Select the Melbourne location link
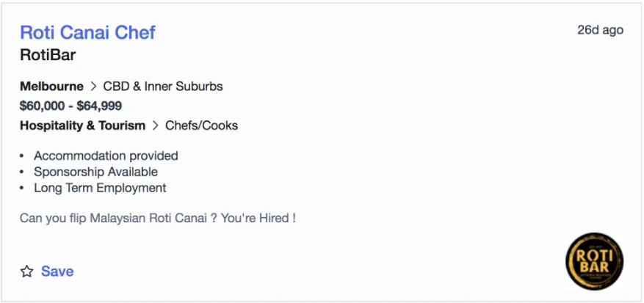 pyautogui.click(x=51, y=87)
